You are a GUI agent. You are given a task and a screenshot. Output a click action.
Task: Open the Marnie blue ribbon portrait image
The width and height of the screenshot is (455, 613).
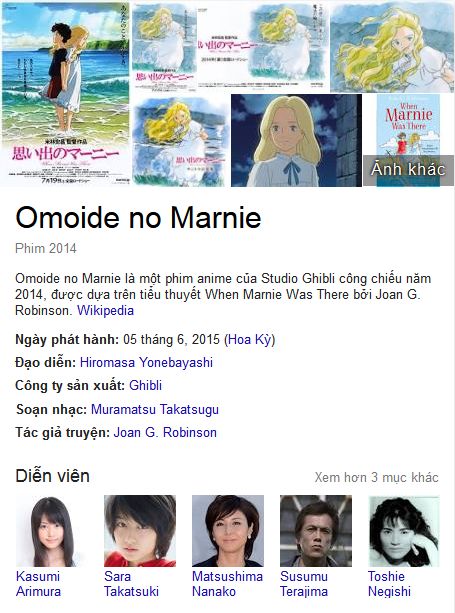point(296,140)
